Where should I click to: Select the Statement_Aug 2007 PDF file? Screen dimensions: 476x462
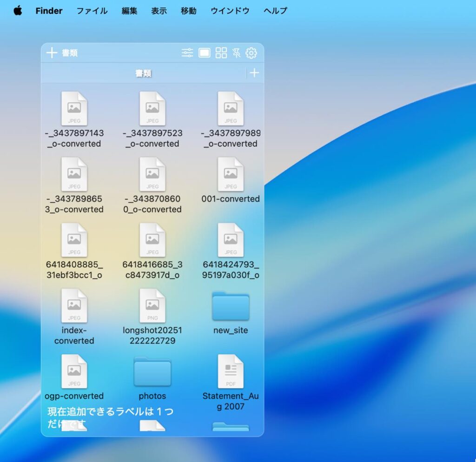[231, 372]
